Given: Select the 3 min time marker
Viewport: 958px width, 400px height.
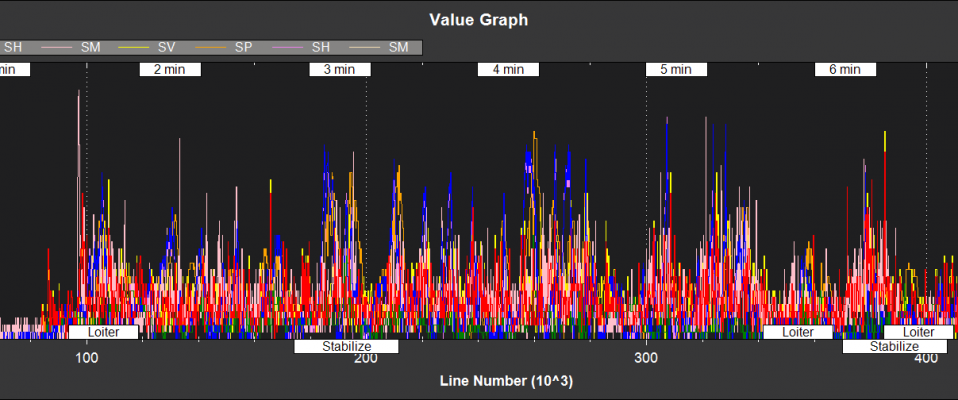Looking at the screenshot, I should click(339, 70).
